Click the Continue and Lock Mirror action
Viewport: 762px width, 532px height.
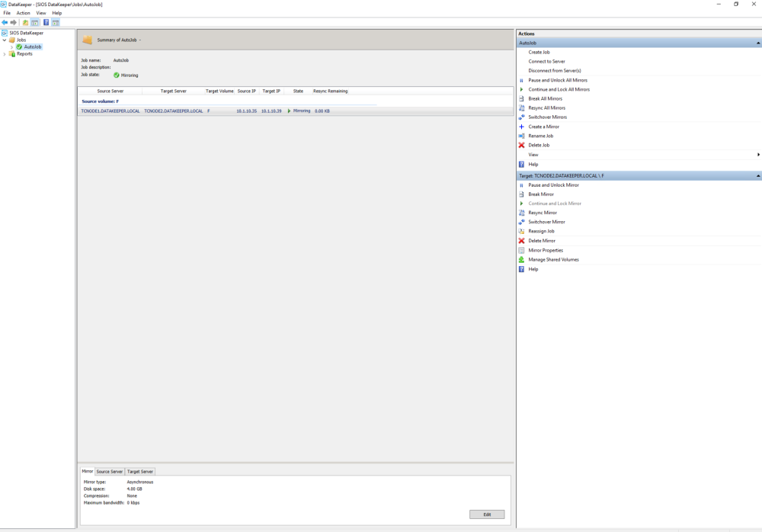click(555, 204)
